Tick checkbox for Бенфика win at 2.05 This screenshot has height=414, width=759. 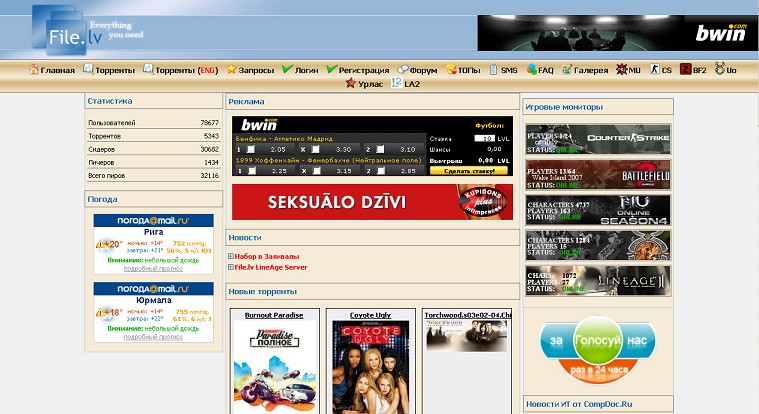[x=251, y=149]
